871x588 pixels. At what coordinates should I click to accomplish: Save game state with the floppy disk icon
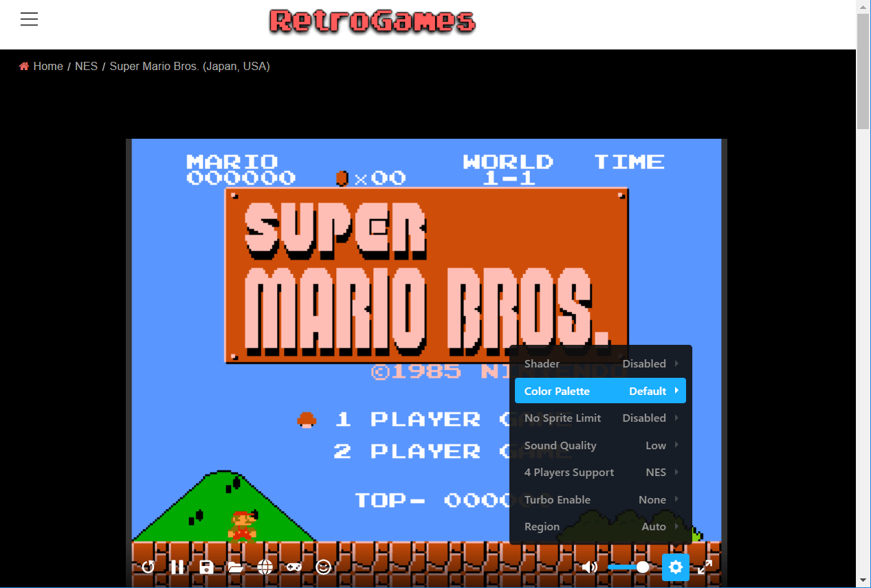click(x=206, y=567)
